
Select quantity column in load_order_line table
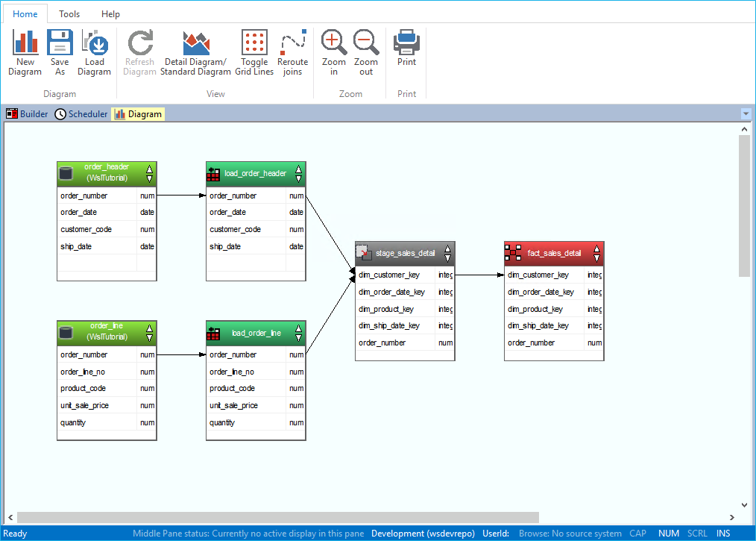[x=256, y=422]
